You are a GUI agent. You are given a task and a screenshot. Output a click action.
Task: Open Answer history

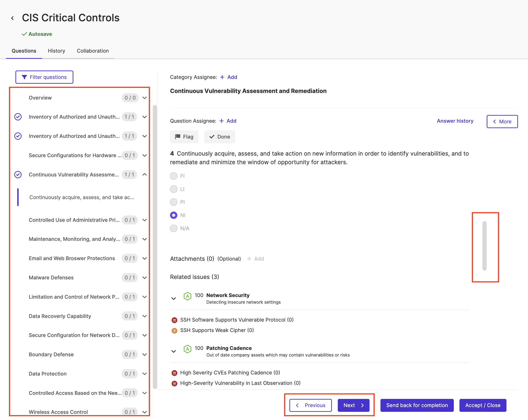tap(455, 121)
